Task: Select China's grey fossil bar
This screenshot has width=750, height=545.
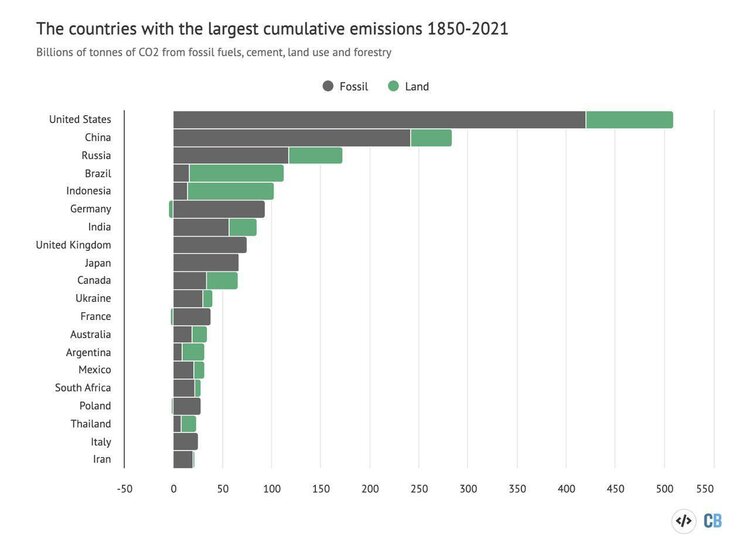Action: (x=292, y=138)
